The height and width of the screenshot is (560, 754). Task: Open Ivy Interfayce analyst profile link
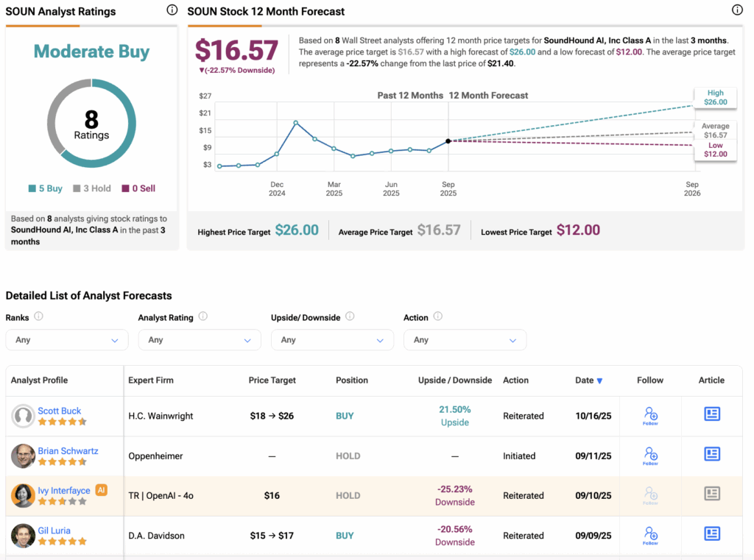coord(64,490)
